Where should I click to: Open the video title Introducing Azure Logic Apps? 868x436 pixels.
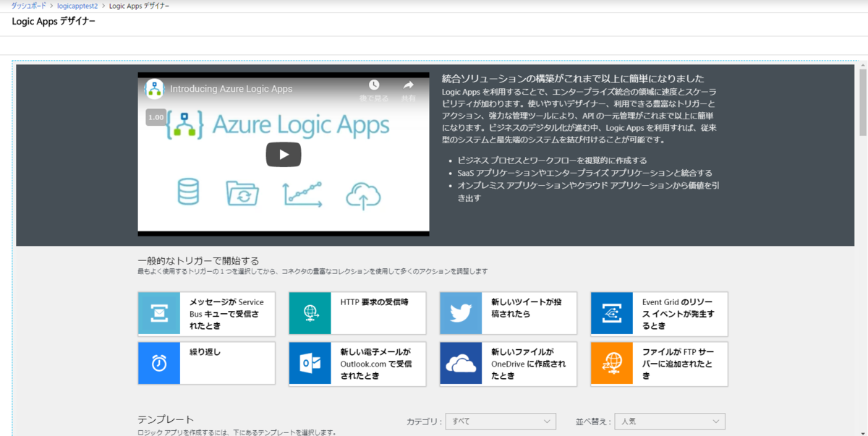(x=231, y=89)
